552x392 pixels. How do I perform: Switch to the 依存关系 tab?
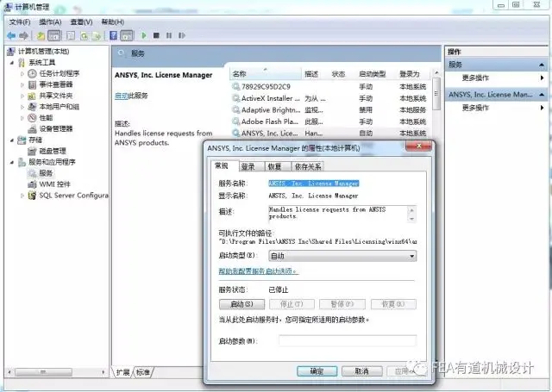tap(308, 166)
